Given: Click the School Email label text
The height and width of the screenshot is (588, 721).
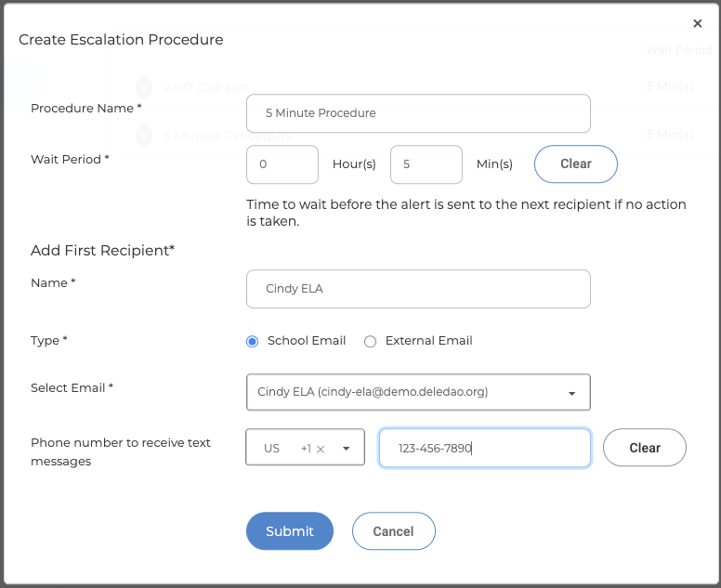Looking at the screenshot, I should (x=307, y=341).
